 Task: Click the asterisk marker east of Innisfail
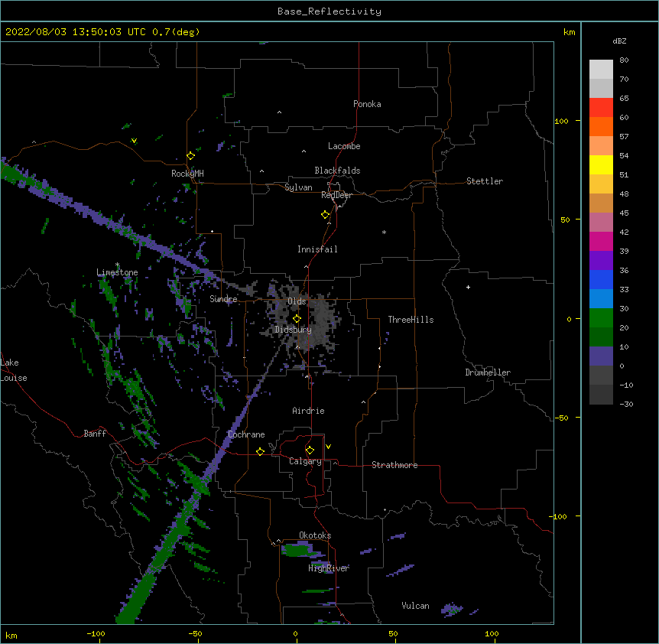click(384, 232)
